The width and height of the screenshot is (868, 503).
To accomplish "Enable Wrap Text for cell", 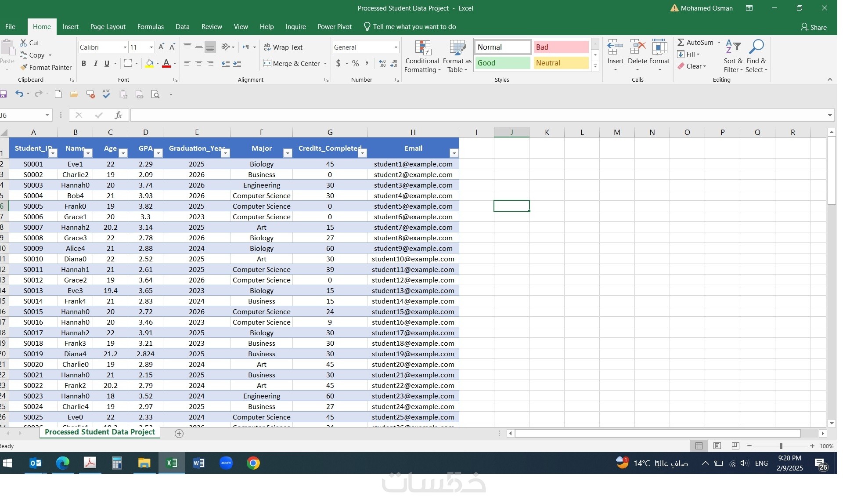I will (x=283, y=47).
